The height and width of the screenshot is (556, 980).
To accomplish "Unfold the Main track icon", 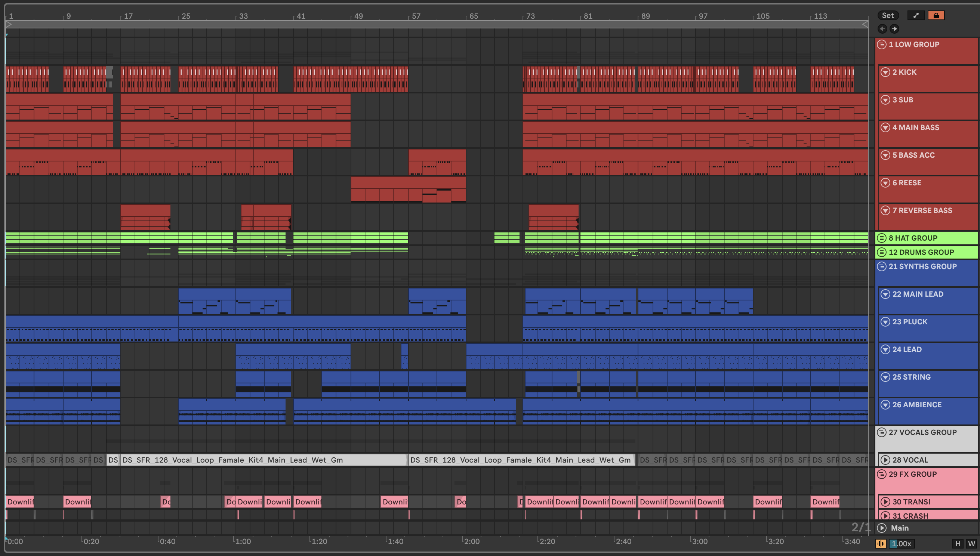I will (x=882, y=528).
